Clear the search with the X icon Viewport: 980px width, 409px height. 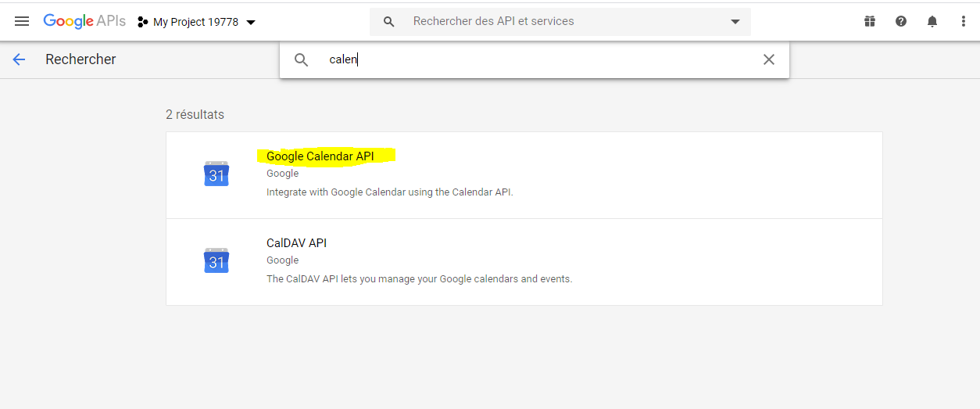[x=769, y=59]
